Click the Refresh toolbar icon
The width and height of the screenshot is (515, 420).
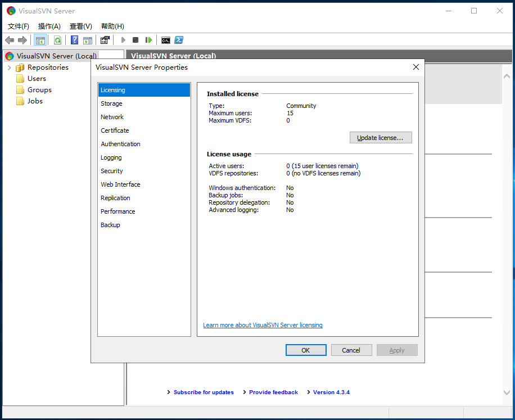(57, 40)
